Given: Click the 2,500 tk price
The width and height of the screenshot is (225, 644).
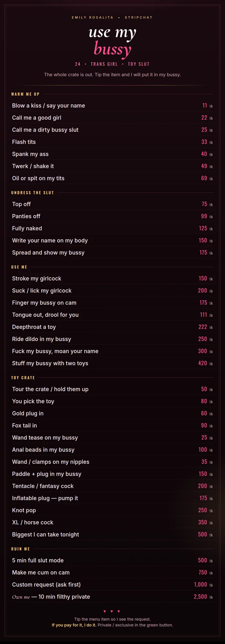Looking at the screenshot, I should 203,597.
